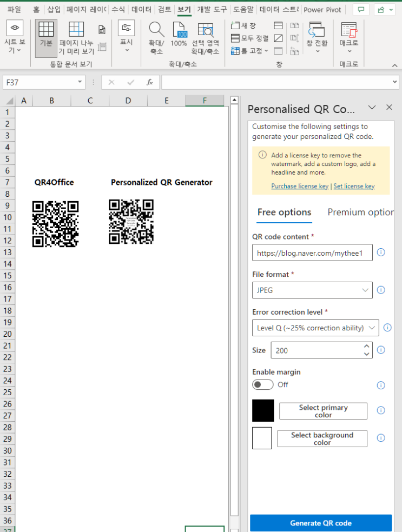Click the black primary color swatch

click(263, 410)
